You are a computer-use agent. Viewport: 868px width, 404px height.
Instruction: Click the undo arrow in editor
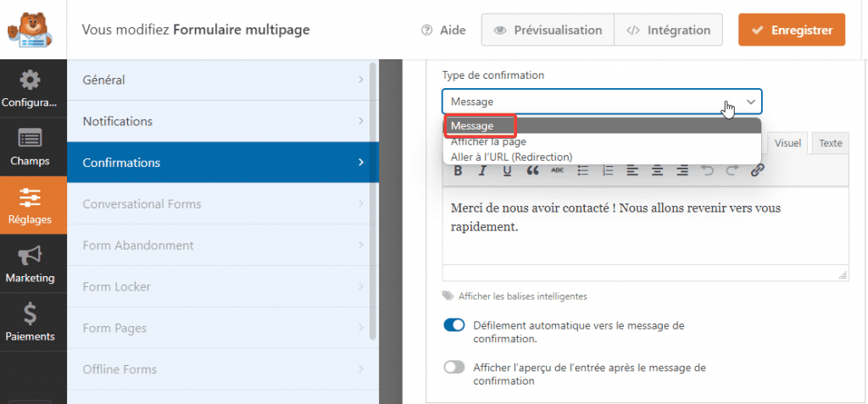point(708,170)
